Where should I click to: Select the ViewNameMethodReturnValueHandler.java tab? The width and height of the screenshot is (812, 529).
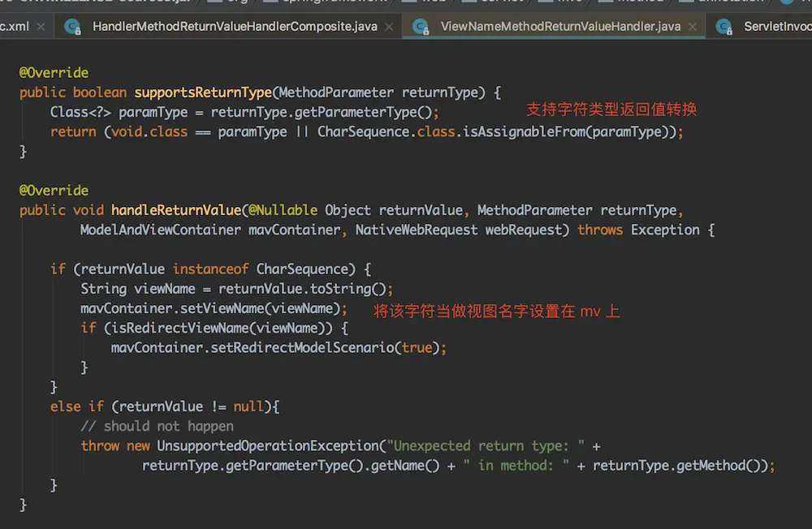point(559,26)
